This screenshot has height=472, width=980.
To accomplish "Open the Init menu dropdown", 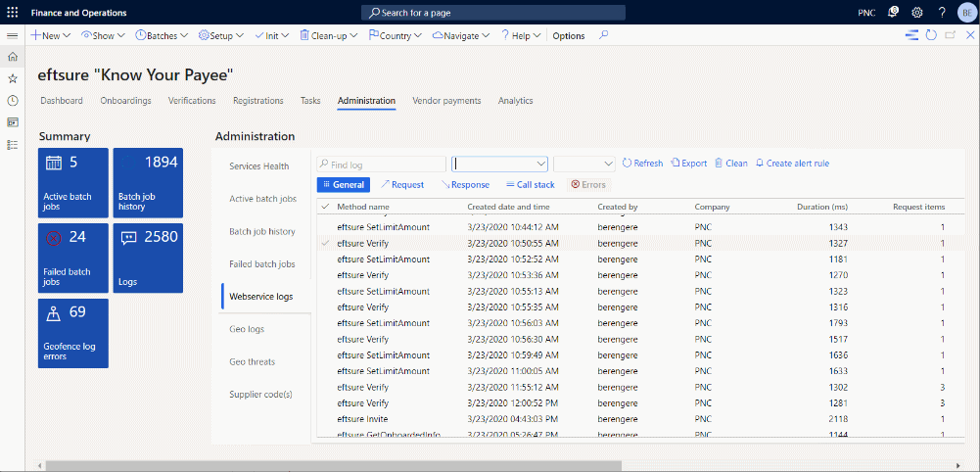I will click(x=271, y=35).
